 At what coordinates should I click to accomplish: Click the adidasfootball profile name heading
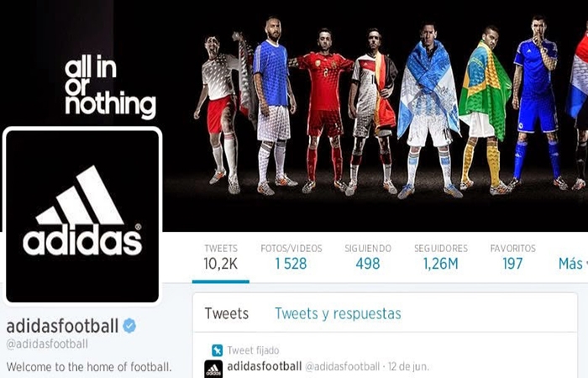(x=62, y=326)
